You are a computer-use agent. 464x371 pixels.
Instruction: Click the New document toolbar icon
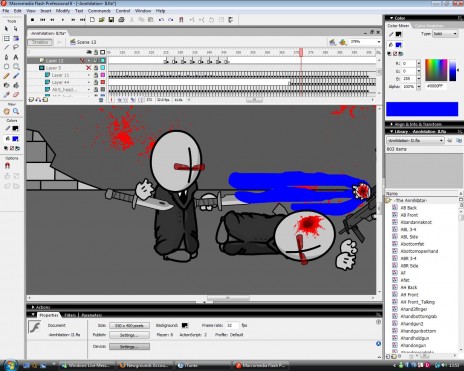92,20
